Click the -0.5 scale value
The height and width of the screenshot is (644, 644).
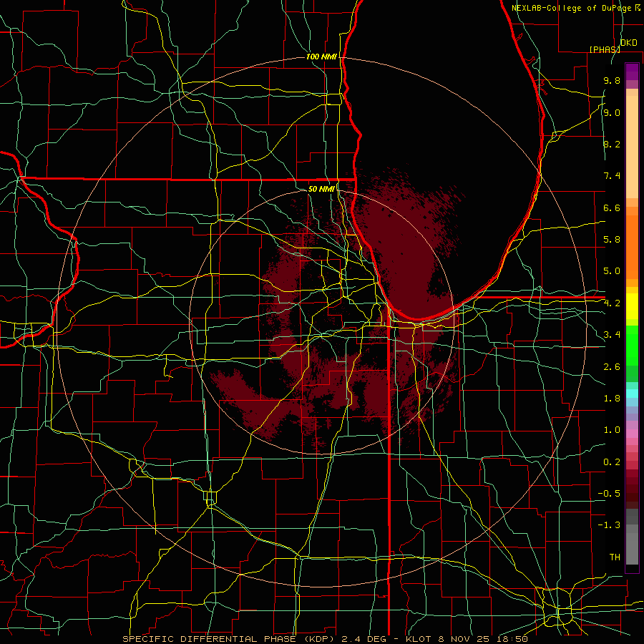[609, 493]
